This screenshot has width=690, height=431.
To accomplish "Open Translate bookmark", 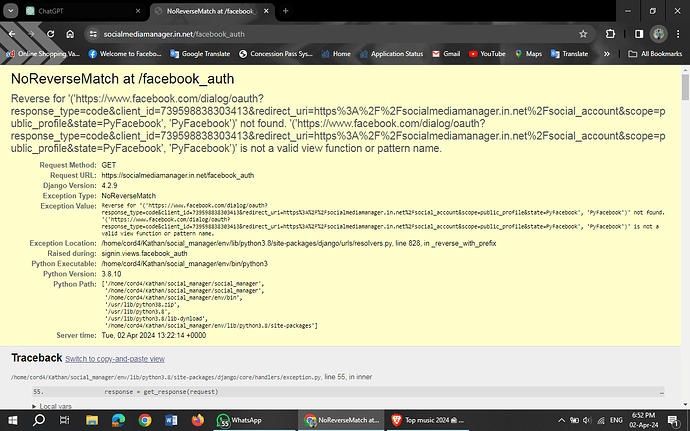I will [569, 54].
